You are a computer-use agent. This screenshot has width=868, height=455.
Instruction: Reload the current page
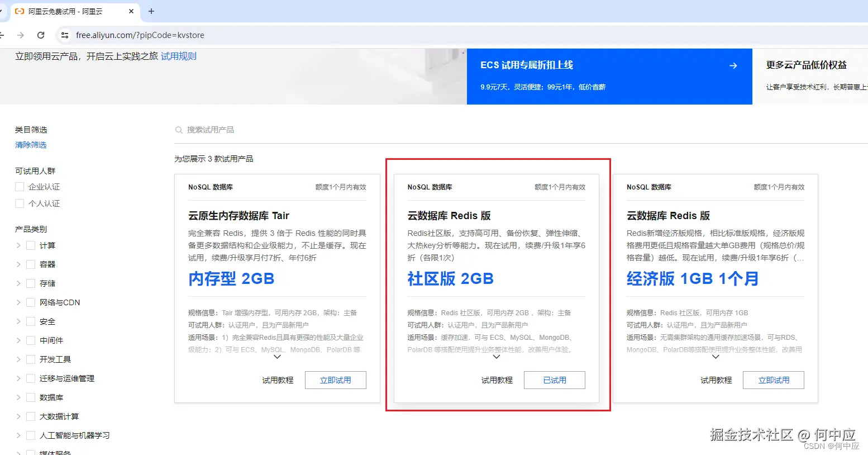[40, 35]
